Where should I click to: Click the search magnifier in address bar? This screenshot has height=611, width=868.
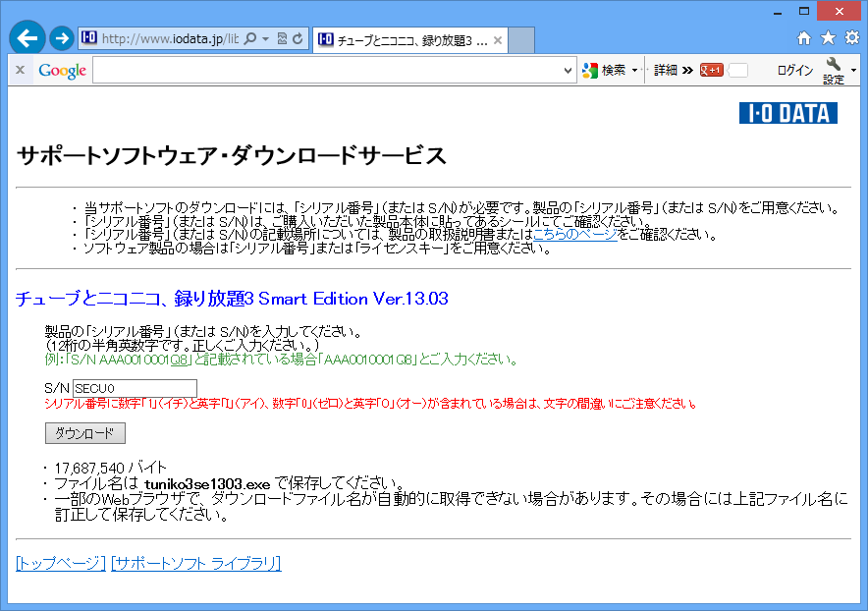click(x=250, y=38)
